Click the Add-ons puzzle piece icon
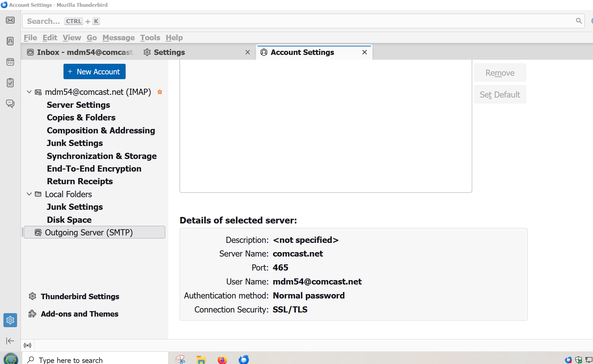Image resolution: width=593 pixels, height=364 pixels. (x=32, y=314)
